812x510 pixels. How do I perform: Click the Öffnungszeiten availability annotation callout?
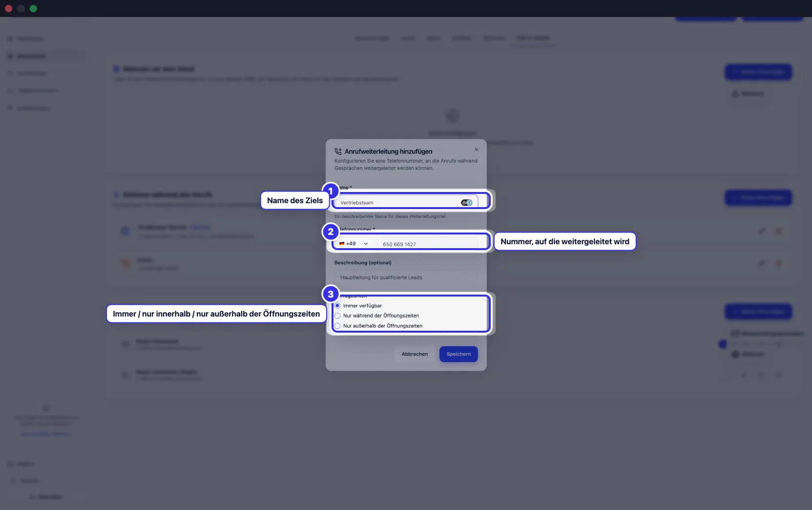(x=216, y=314)
